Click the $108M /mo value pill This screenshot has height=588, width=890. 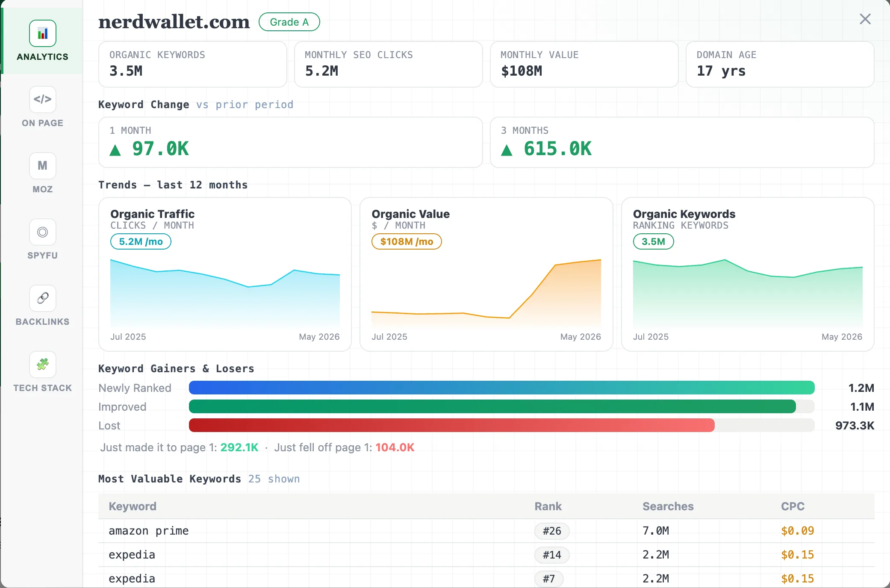pyautogui.click(x=407, y=241)
